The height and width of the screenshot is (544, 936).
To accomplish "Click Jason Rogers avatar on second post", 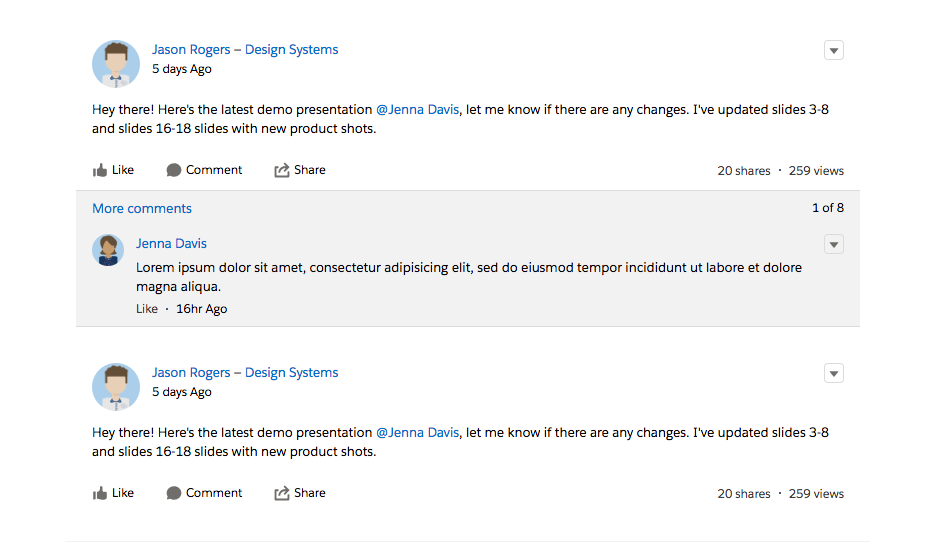I will pyautogui.click(x=116, y=387).
